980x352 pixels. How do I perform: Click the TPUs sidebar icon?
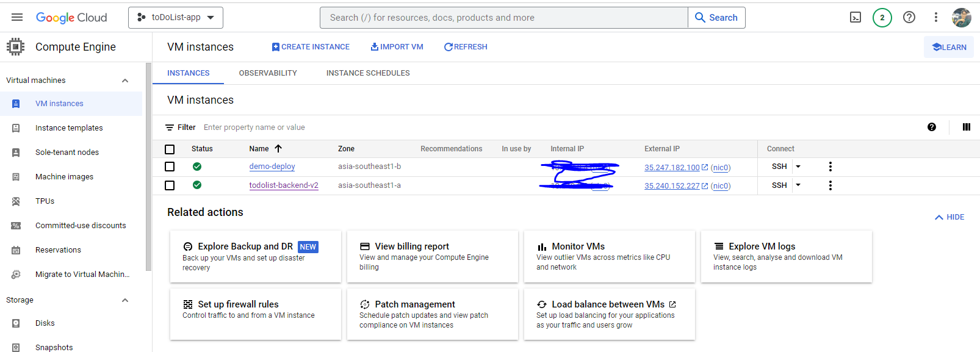[16, 201]
